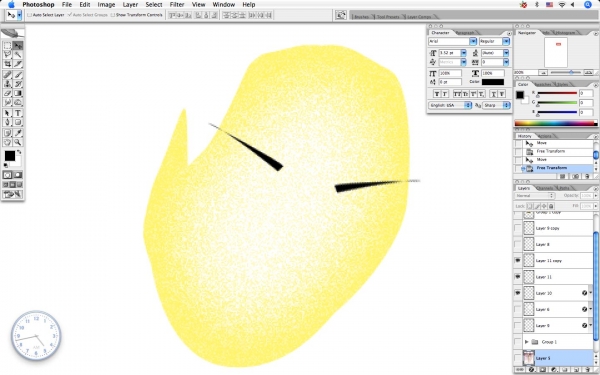The width and height of the screenshot is (600, 375).
Task: Open the Regular font style dropdown
Action: (506, 41)
